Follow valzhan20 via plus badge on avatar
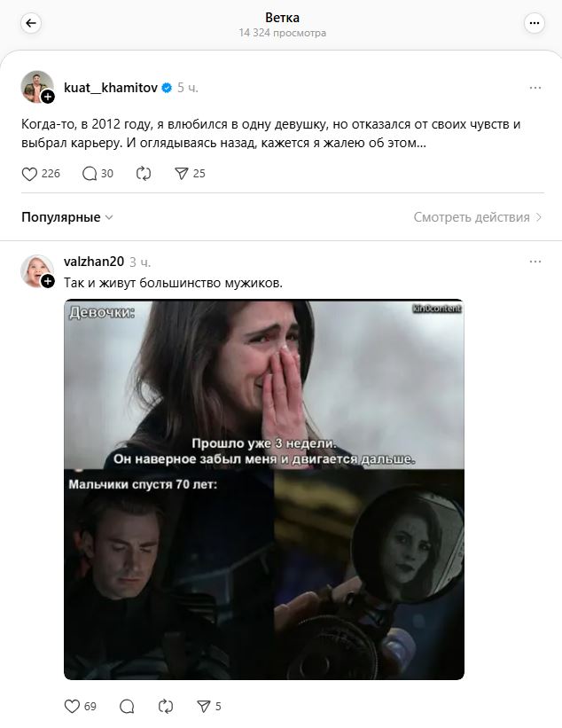This screenshot has height=728, width=562. (48, 281)
